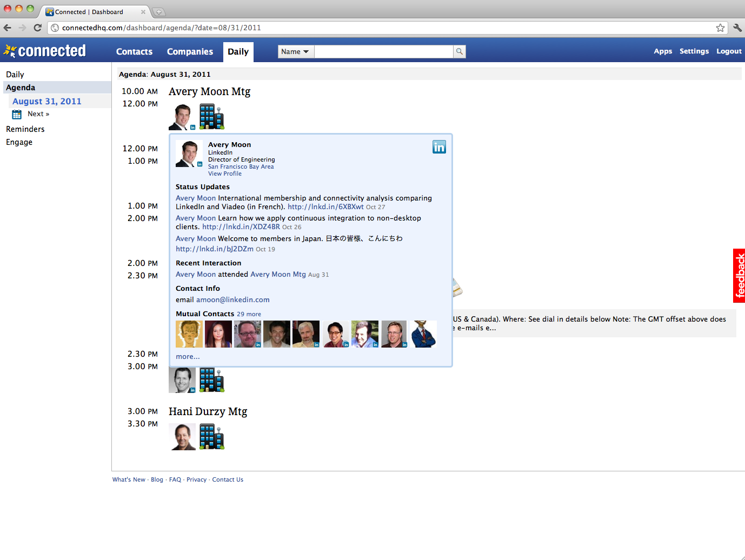
Task: Click San Francisco Bay Area link
Action: (x=241, y=166)
